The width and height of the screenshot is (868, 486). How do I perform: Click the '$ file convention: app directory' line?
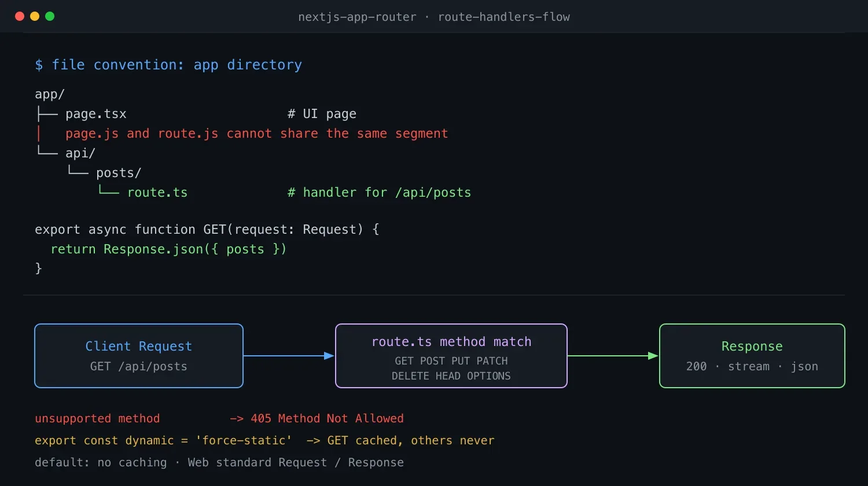[x=168, y=65]
